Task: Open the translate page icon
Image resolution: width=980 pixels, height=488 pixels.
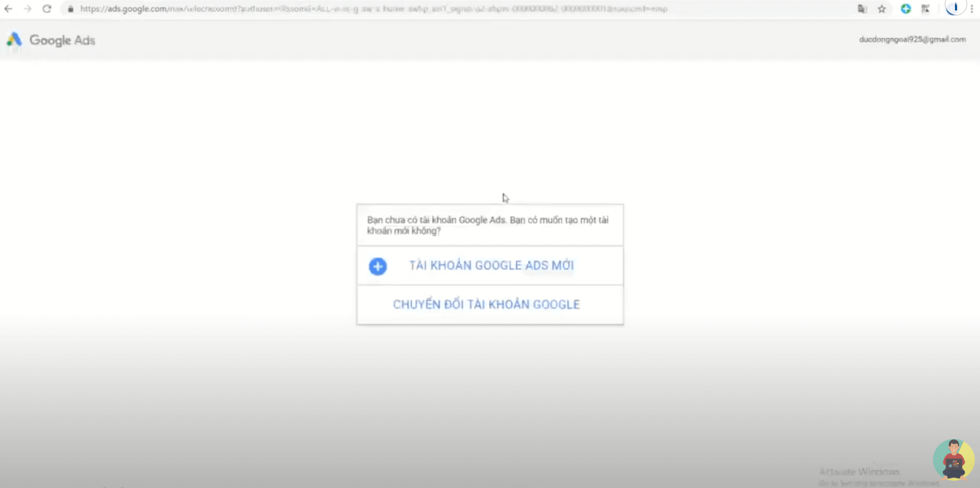Action: pos(862,9)
